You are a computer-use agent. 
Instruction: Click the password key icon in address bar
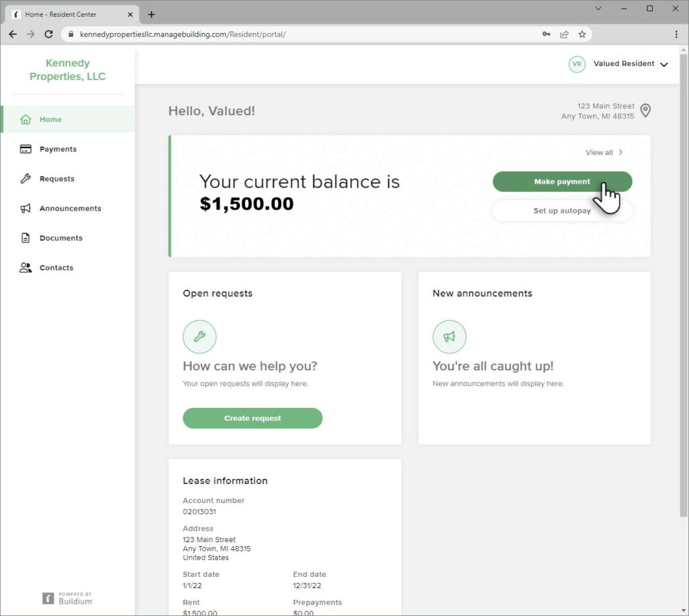[546, 34]
